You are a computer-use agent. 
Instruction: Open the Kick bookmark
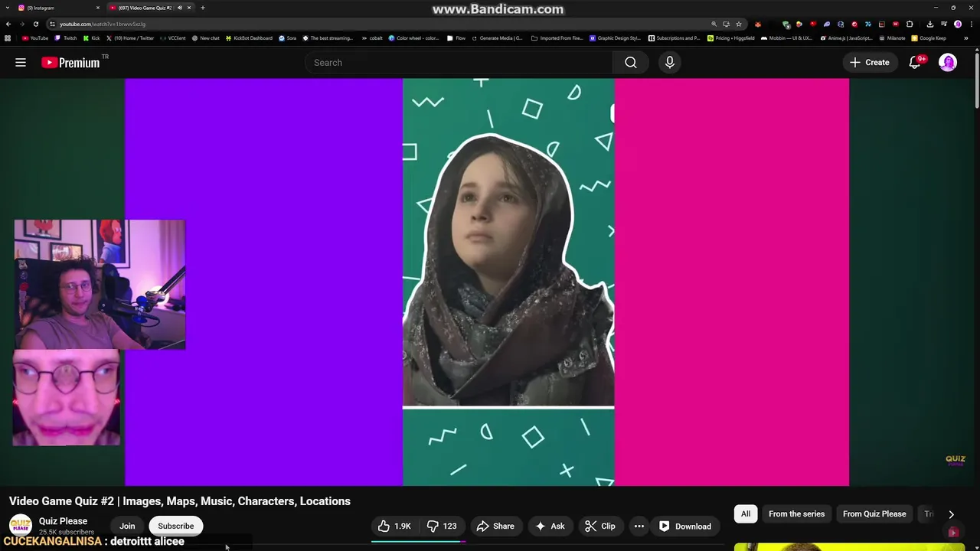[x=92, y=38]
